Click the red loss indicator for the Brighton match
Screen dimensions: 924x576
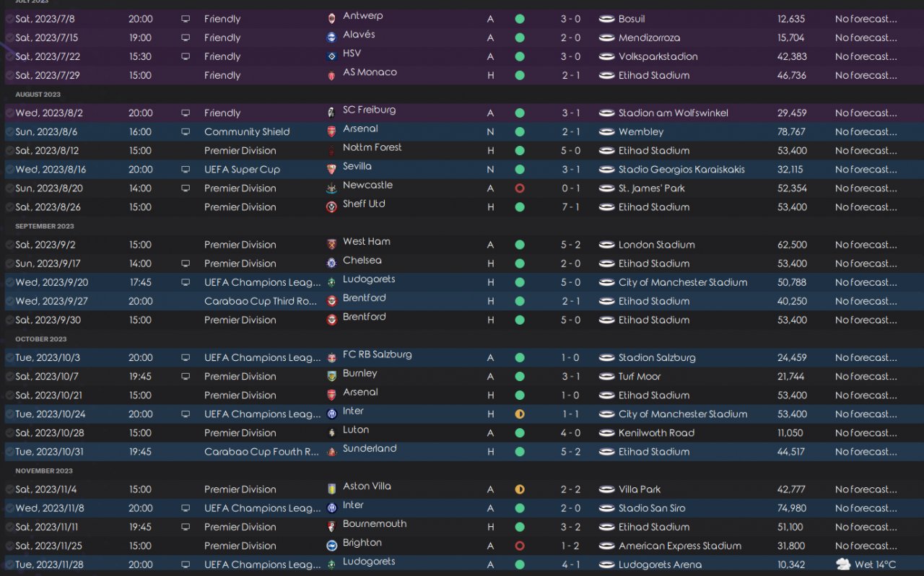click(520, 546)
